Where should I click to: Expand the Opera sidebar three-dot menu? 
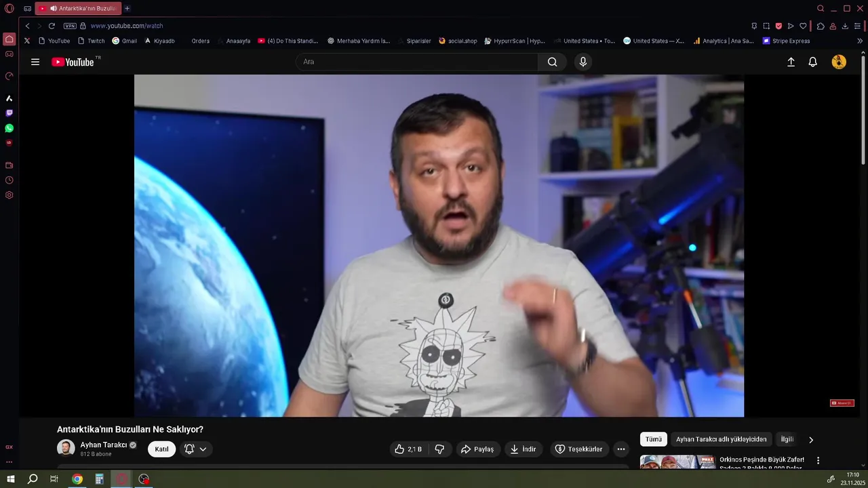9,462
